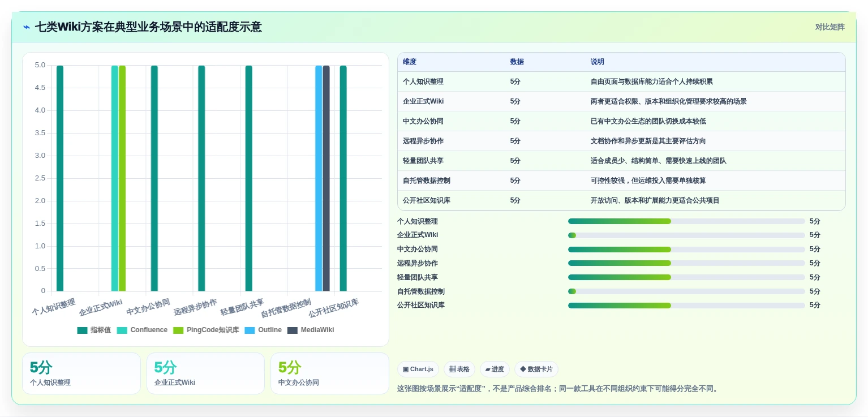Screen dimensions: 868x417
Task: Select the 表格 tag chip
Action: pos(459,369)
